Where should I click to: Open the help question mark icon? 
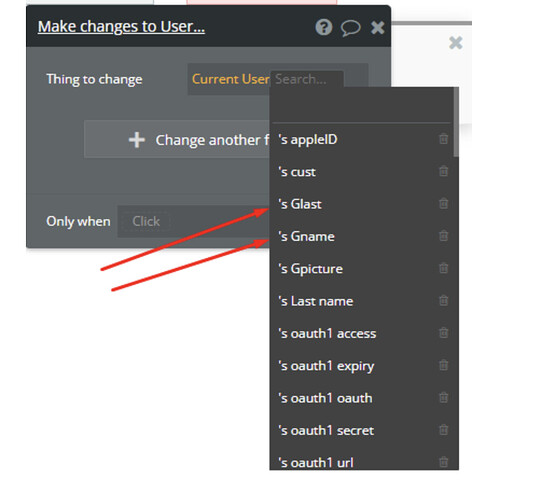pos(323,27)
